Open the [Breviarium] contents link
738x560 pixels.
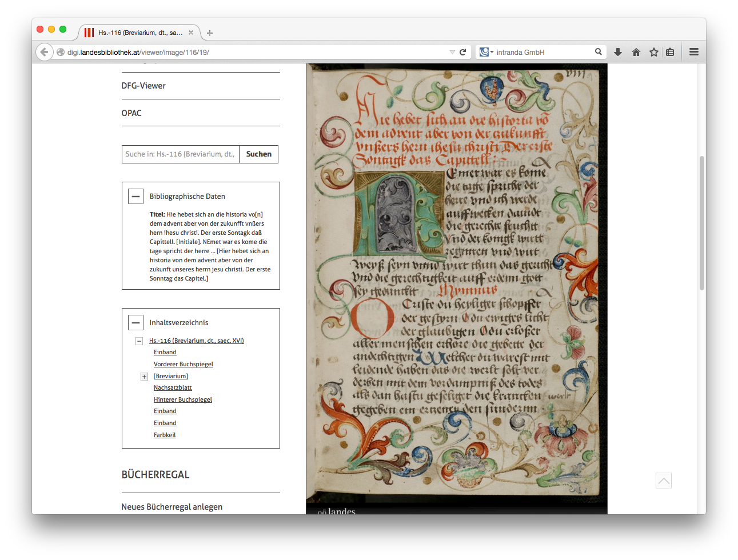tap(171, 376)
